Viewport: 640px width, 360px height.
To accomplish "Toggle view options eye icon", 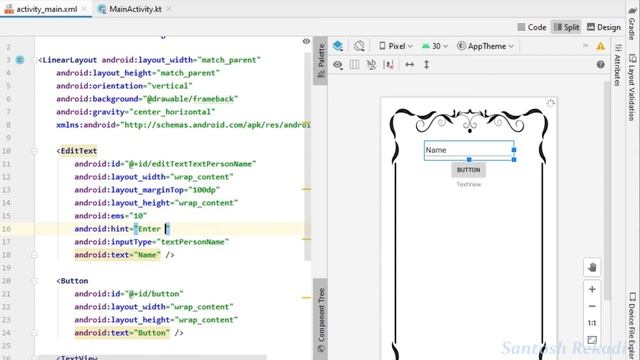I will [x=338, y=65].
